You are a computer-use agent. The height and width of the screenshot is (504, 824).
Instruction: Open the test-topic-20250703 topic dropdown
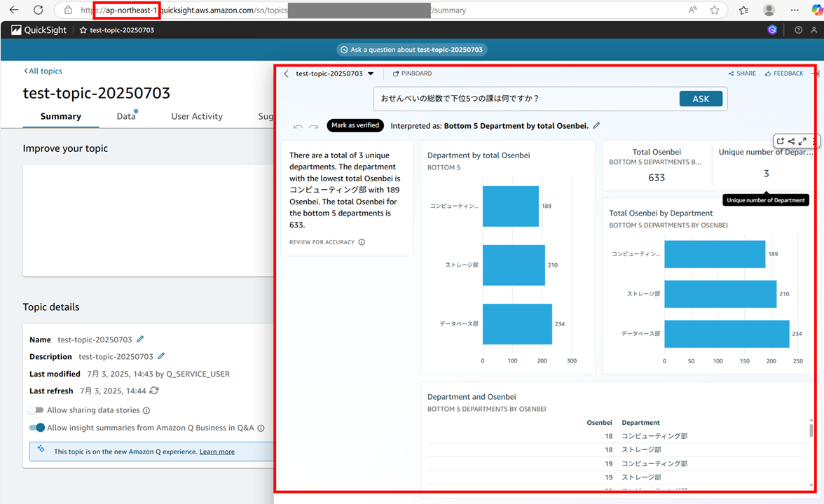335,73
